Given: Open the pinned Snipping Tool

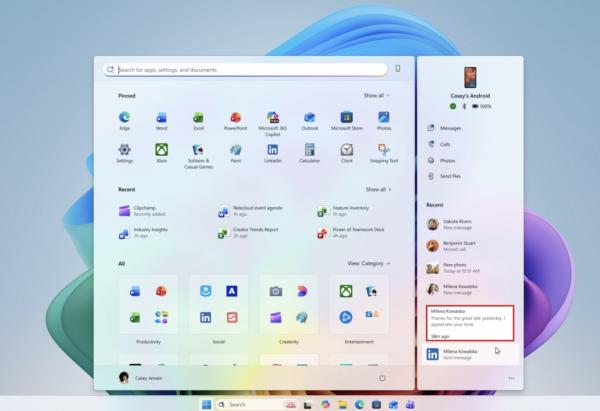Looking at the screenshot, I should coord(384,153).
